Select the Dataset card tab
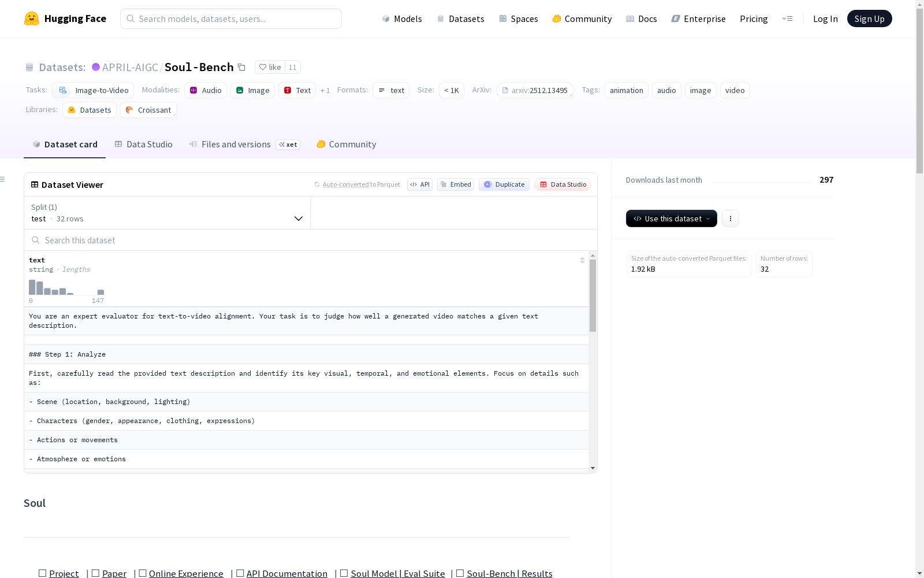Viewport: 924px width, 578px height. 65,144
